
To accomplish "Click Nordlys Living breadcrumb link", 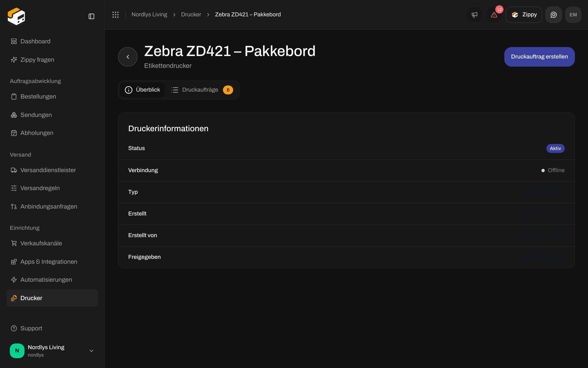I will pyautogui.click(x=149, y=15).
